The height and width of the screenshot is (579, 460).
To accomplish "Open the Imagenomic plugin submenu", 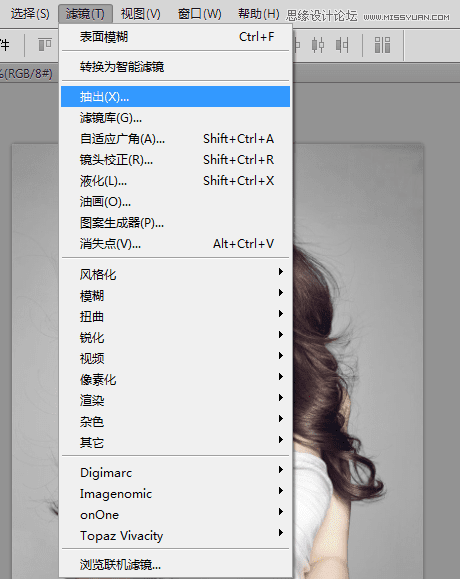I will click(x=176, y=494).
